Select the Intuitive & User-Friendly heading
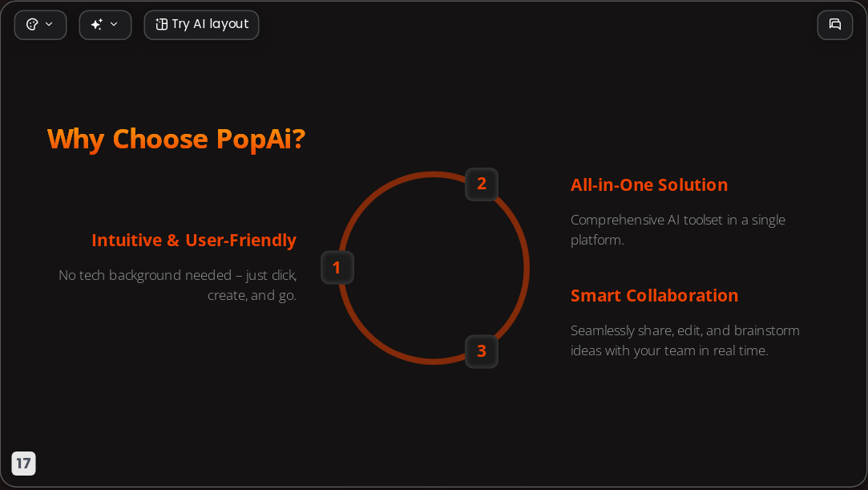The height and width of the screenshot is (490, 868). [x=194, y=241]
